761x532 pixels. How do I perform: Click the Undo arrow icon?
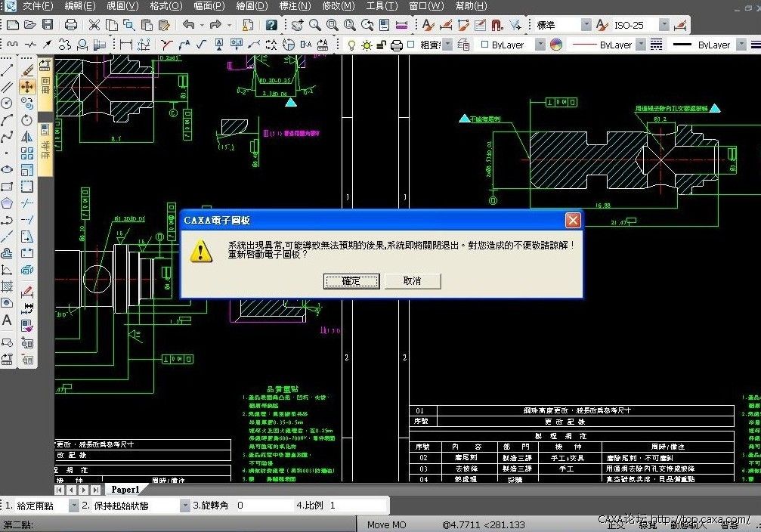click(x=188, y=25)
